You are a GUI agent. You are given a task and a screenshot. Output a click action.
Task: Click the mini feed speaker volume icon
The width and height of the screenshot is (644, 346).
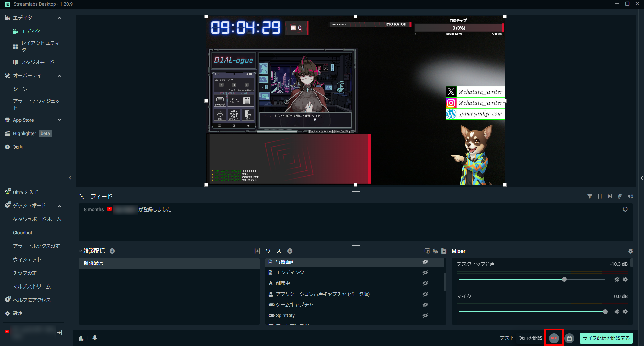[630, 196]
